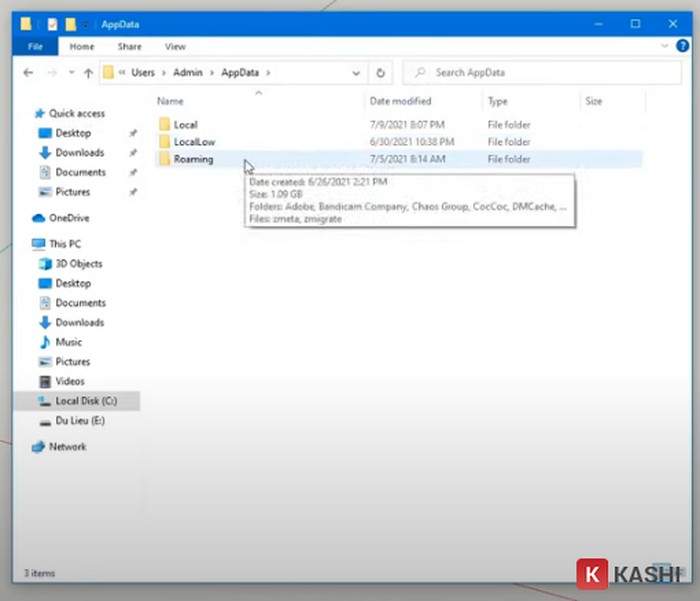Click the Search AppData field

[x=542, y=72]
